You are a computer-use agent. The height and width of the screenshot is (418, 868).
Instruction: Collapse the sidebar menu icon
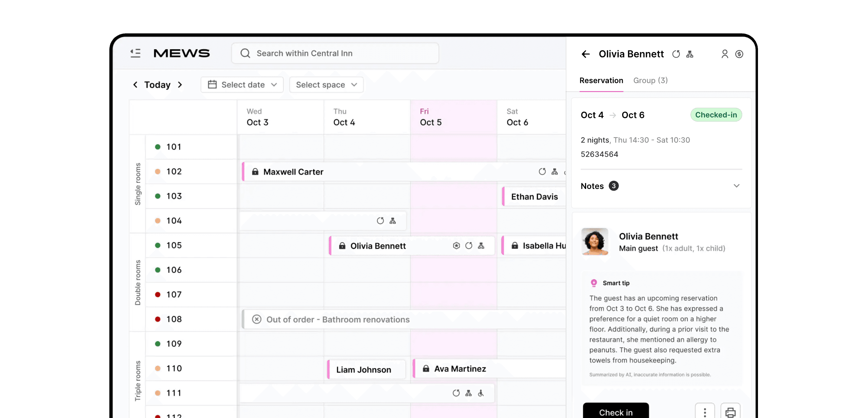point(135,53)
